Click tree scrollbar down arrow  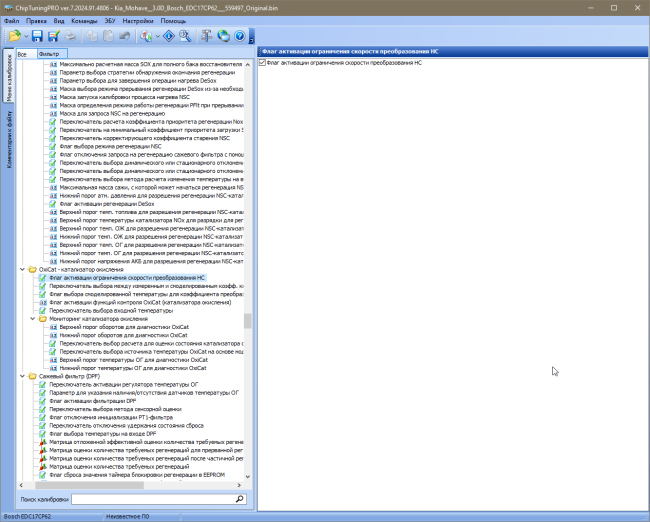[248, 477]
